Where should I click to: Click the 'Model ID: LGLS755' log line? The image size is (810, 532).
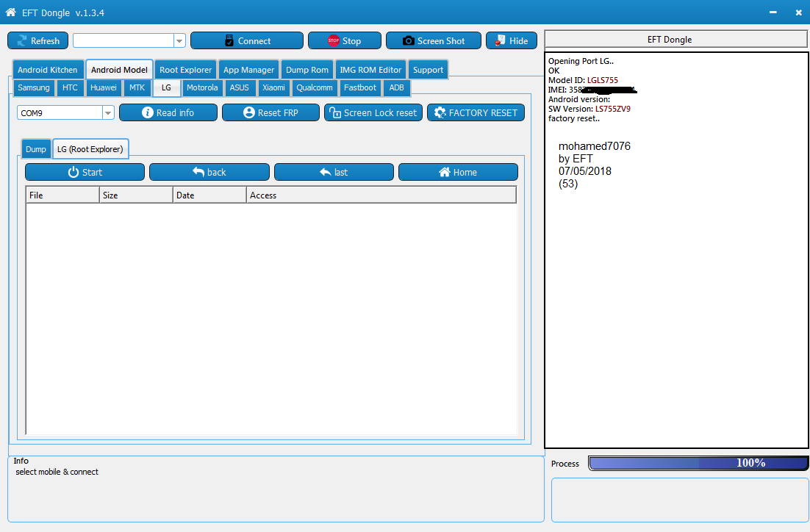(583, 80)
